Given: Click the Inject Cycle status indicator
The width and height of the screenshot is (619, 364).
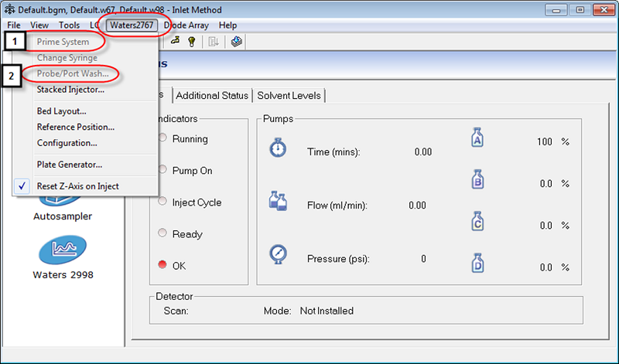Looking at the screenshot, I should pyautogui.click(x=162, y=201).
